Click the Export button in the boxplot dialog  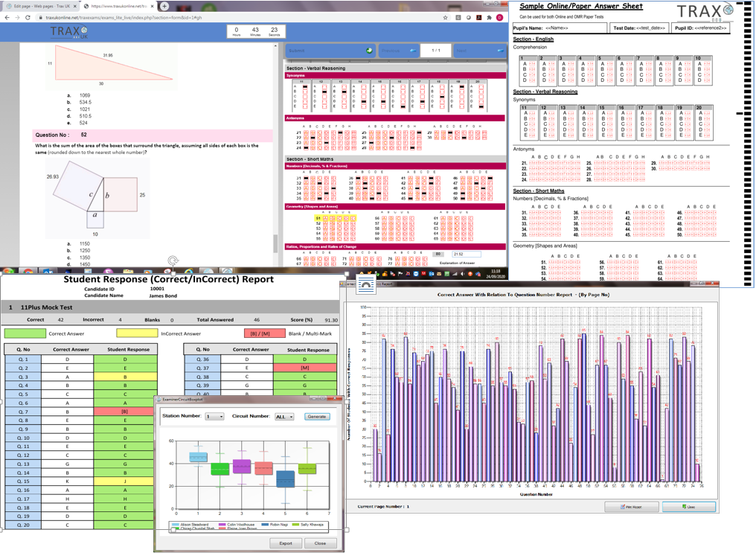(286, 543)
